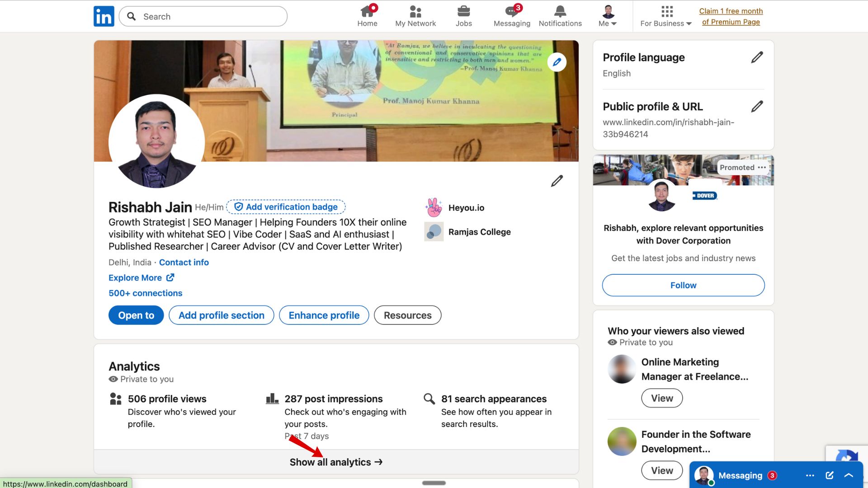Click Show all analytics link
Viewport: 868px width, 488px height.
coord(336,462)
